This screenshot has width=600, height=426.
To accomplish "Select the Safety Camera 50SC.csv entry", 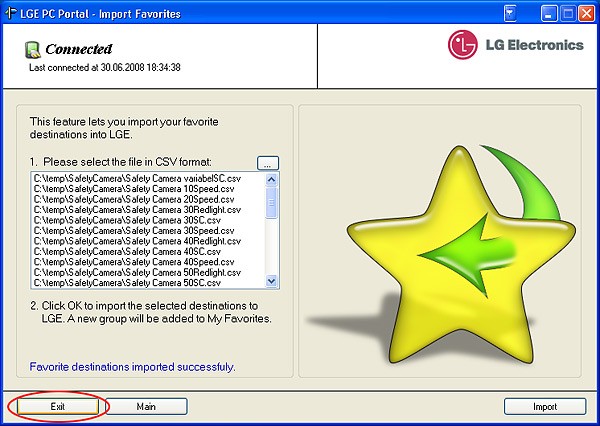I will click(127, 283).
